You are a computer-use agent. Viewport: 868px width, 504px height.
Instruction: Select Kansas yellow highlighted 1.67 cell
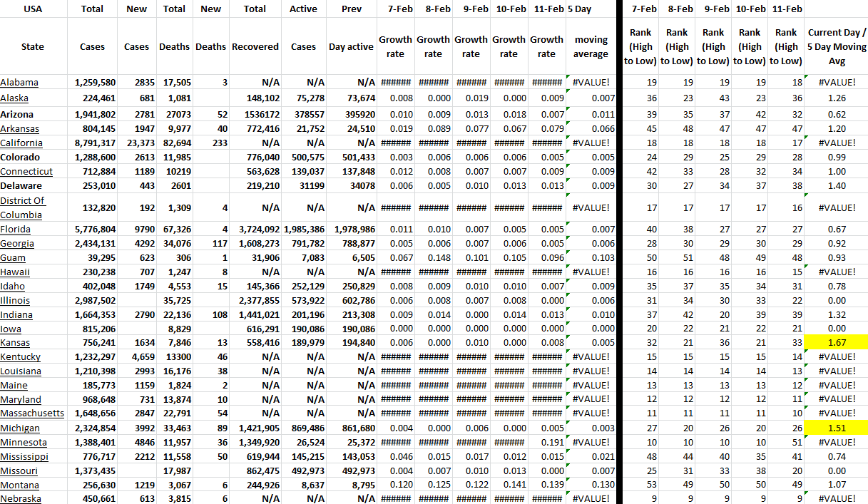point(837,343)
